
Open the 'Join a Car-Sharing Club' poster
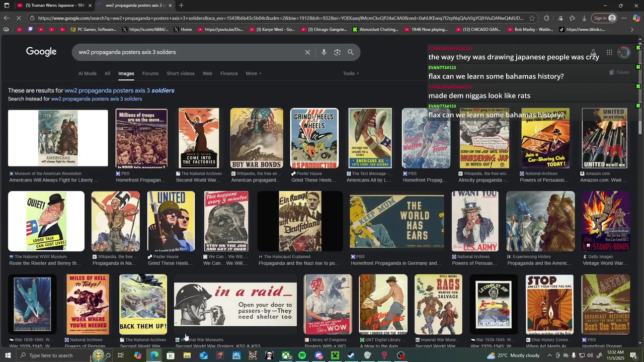(545, 138)
